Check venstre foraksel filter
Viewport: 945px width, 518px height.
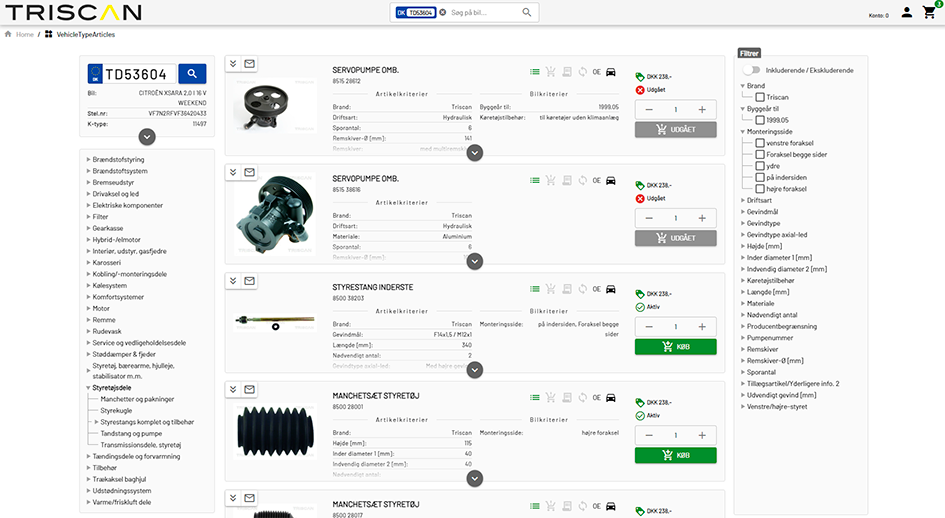click(760, 143)
